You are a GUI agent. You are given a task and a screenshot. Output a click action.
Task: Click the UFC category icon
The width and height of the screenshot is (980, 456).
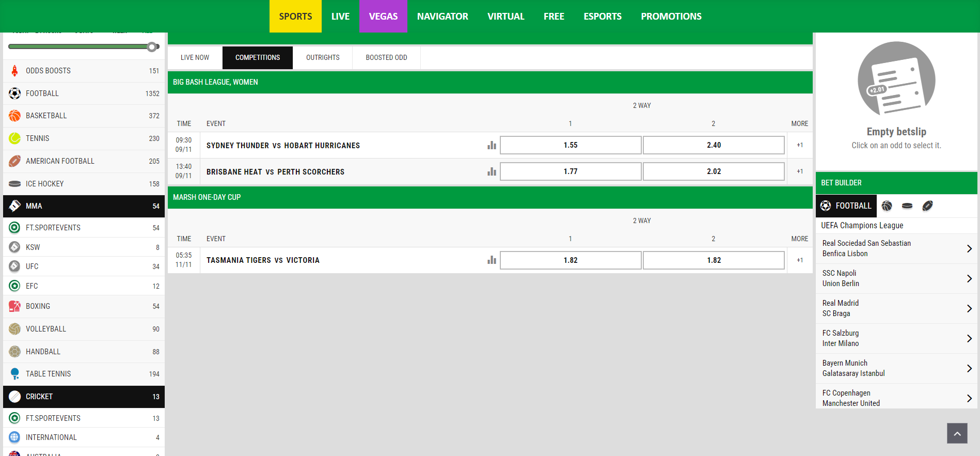click(14, 266)
